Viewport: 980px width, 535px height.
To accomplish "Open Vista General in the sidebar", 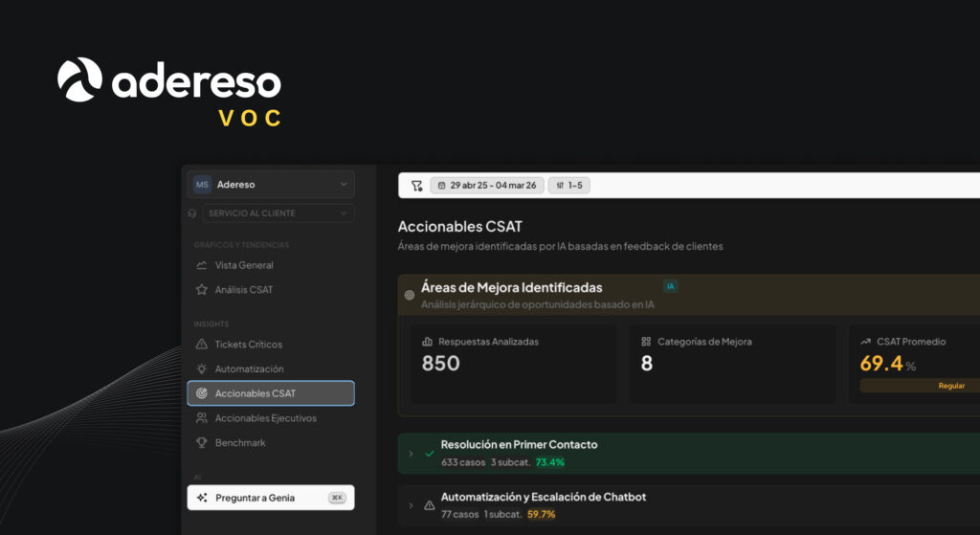I will click(244, 265).
